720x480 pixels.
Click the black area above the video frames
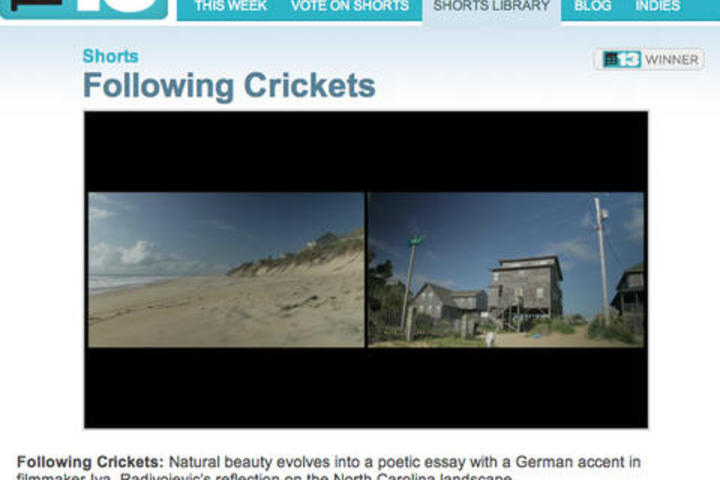point(366,152)
